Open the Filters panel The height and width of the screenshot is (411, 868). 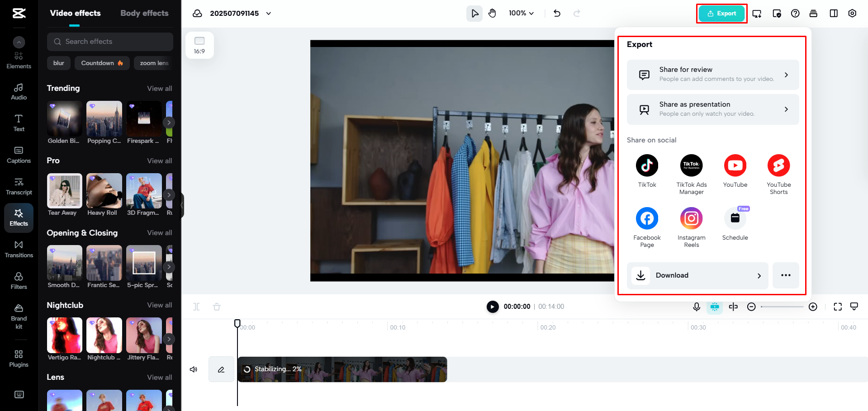19,281
